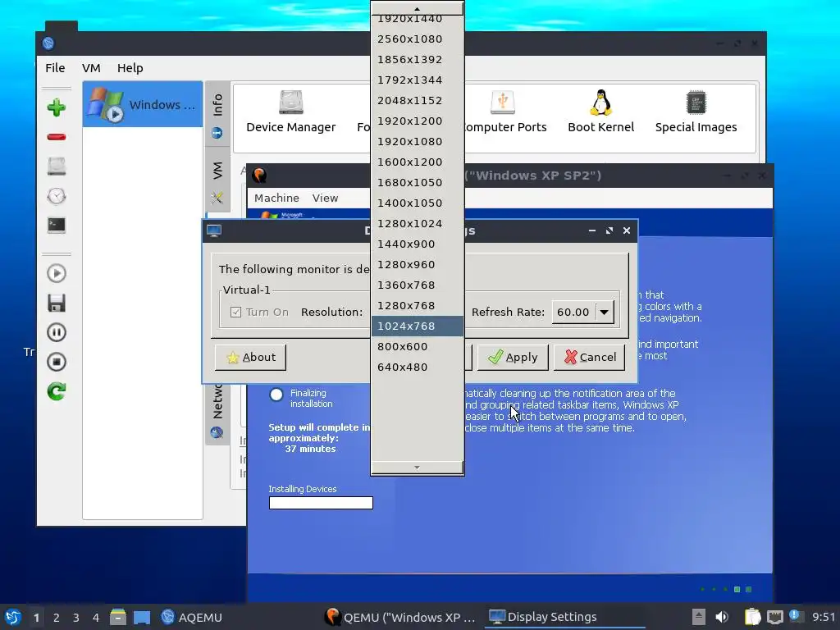Open Boot Kernel penguin icon

(600, 112)
